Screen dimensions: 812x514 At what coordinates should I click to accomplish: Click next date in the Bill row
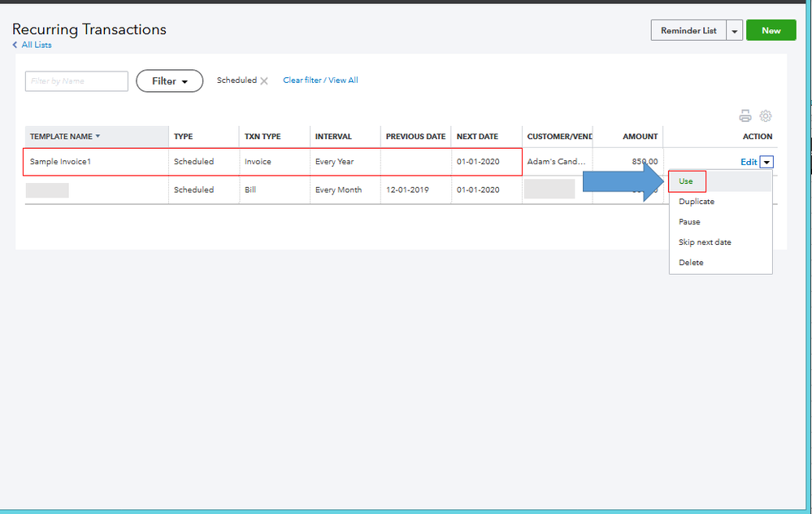pos(478,189)
